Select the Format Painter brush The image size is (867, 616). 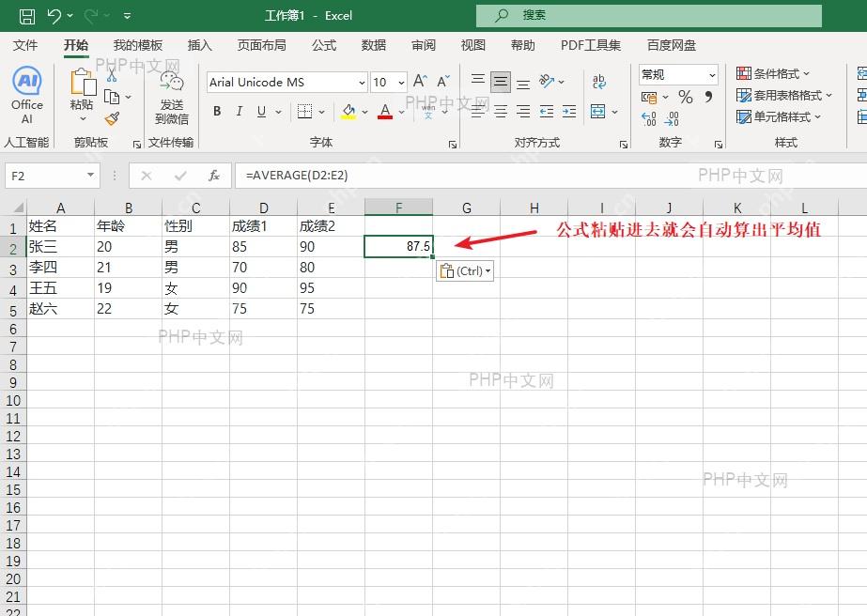click(x=112, y=117)
